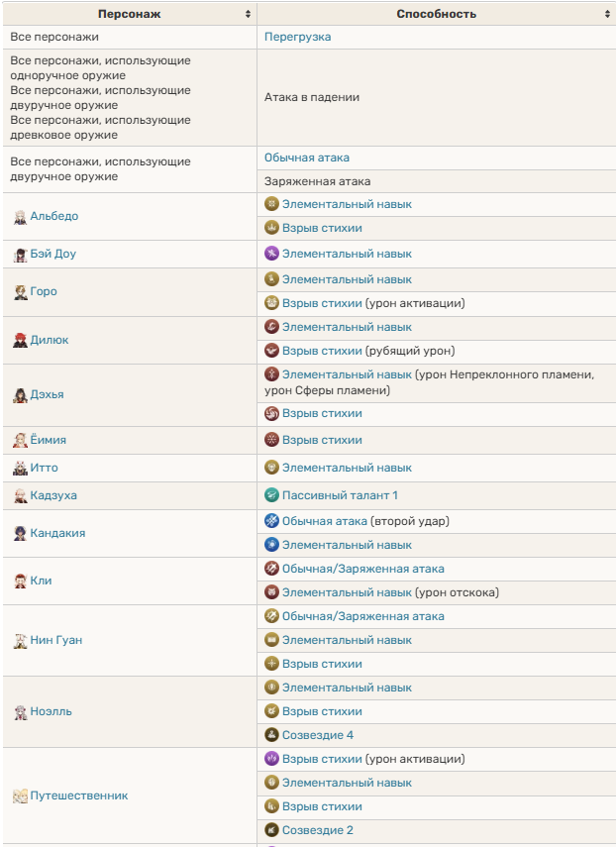616x847 pixels.
Task: Open the Путешественник character link
Action: pos(79,795)
